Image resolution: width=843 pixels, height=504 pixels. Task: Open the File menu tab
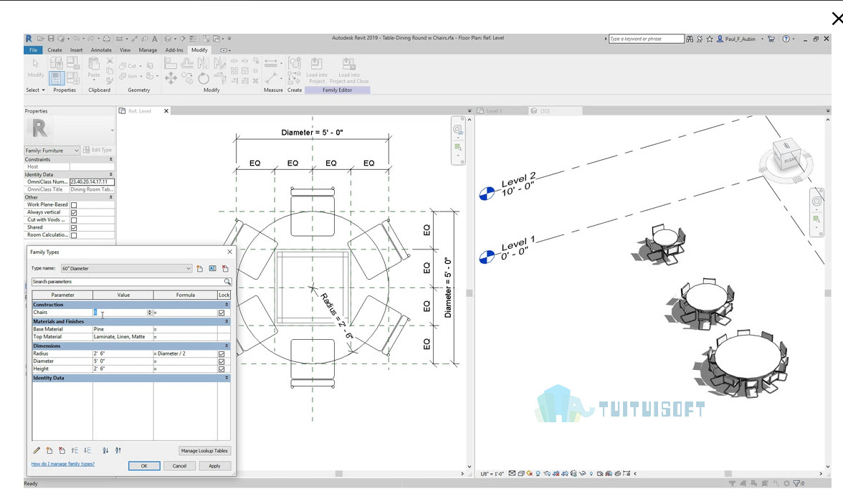33,50
